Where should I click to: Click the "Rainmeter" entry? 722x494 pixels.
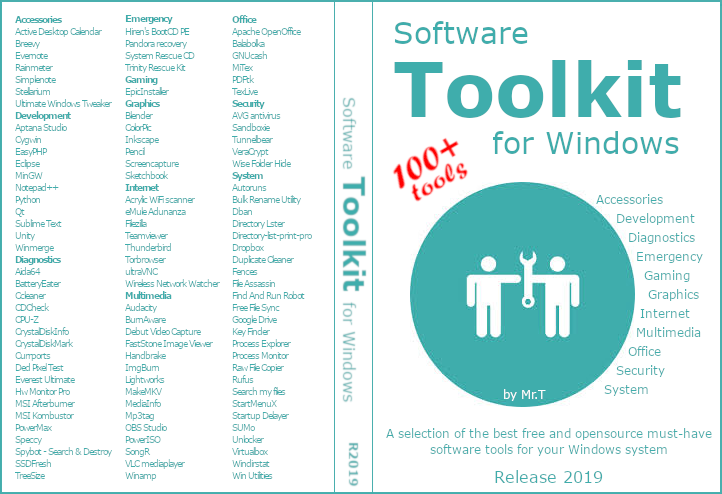(34, 68)
